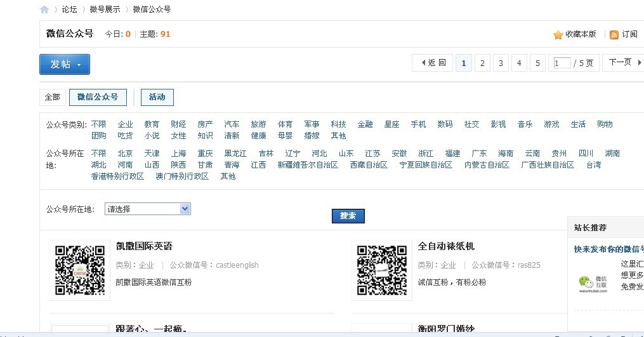Filter category by 星座
644x337 pixels.
[x=392, y=124]
